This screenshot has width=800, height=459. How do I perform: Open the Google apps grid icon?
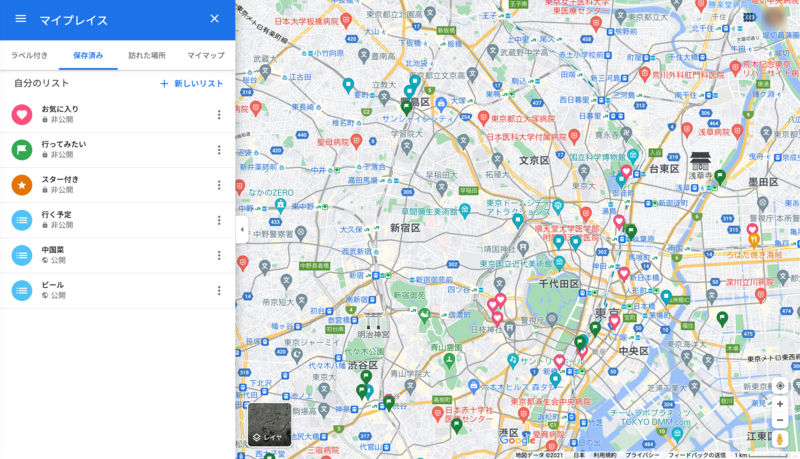click(x=749, y=17)
